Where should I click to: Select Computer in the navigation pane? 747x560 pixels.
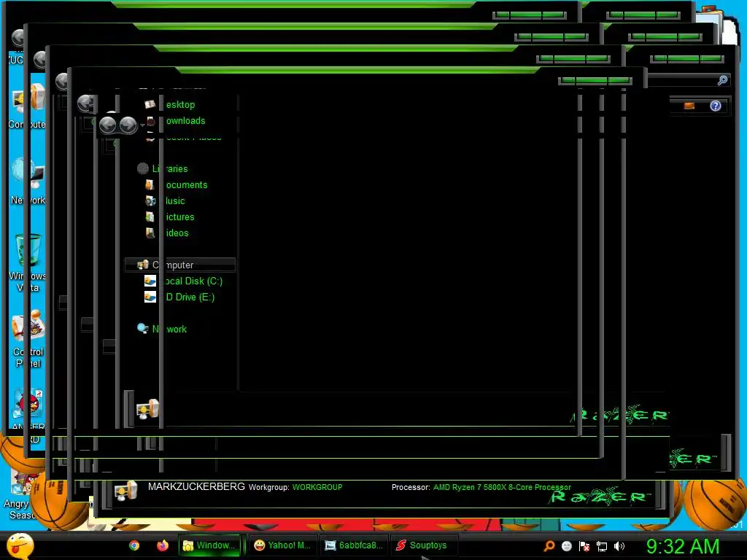180,265
